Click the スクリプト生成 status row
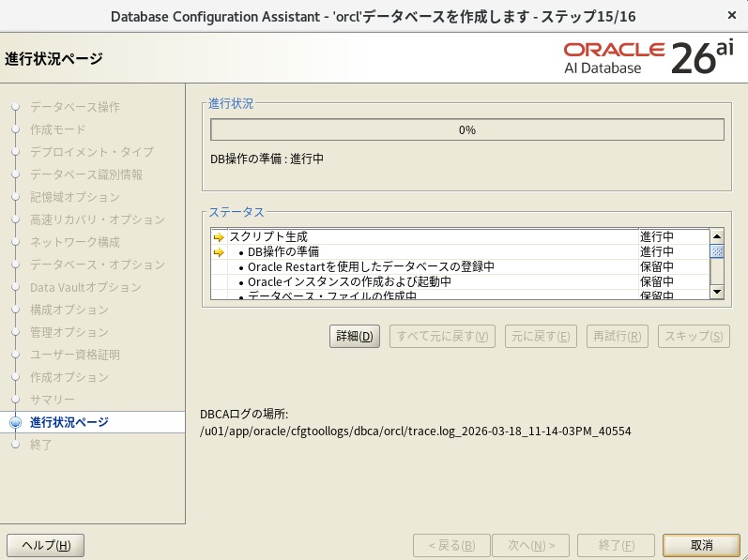Viewport: 748px width, 560px height. click(460, 237)
